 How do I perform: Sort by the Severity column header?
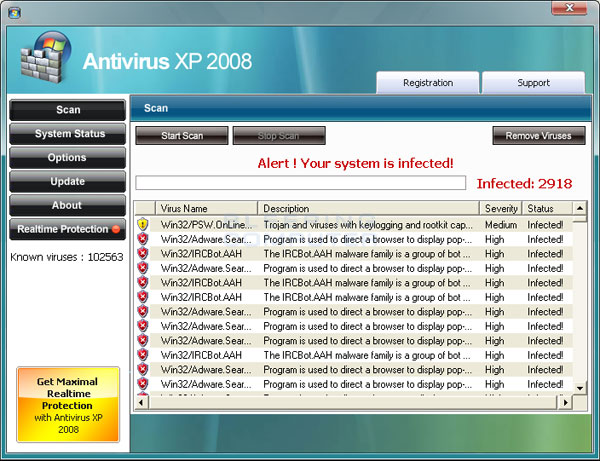tap(501, 209)
